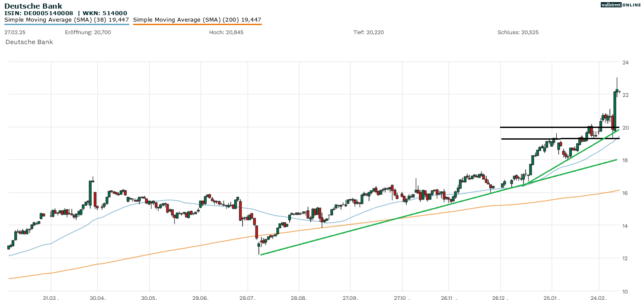This screenshot has height=300, width=644.
Task: Click the 29.07. date on the x-axis
Action: (x=247, y=298)
